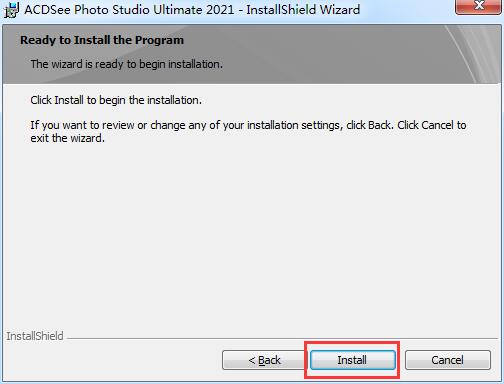Click the 'Click Install to begin' instruction line
The height and width of the screenshot is (384, 504).
116,100
